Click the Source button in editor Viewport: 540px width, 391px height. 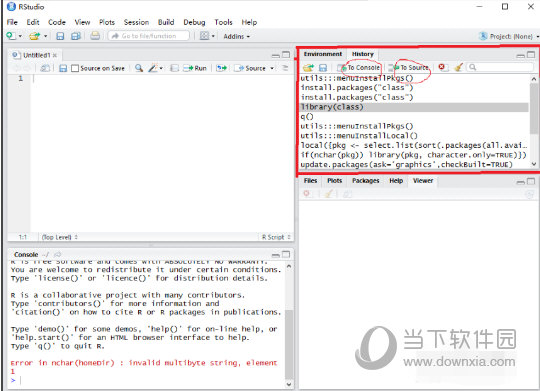click(x=250, y=68)
